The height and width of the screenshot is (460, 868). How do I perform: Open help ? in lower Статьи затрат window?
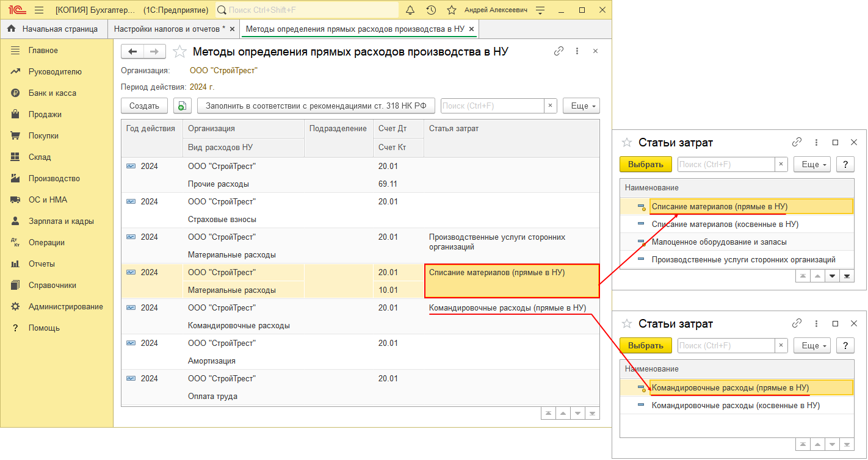pos(845,345)
